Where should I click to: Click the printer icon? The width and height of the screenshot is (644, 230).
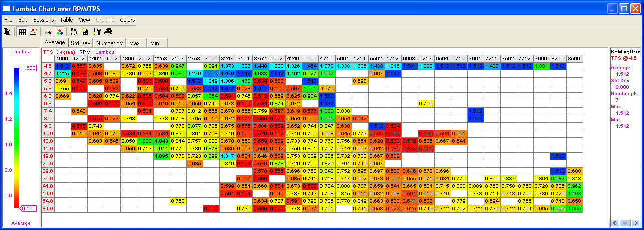click(x=108, y=31)
